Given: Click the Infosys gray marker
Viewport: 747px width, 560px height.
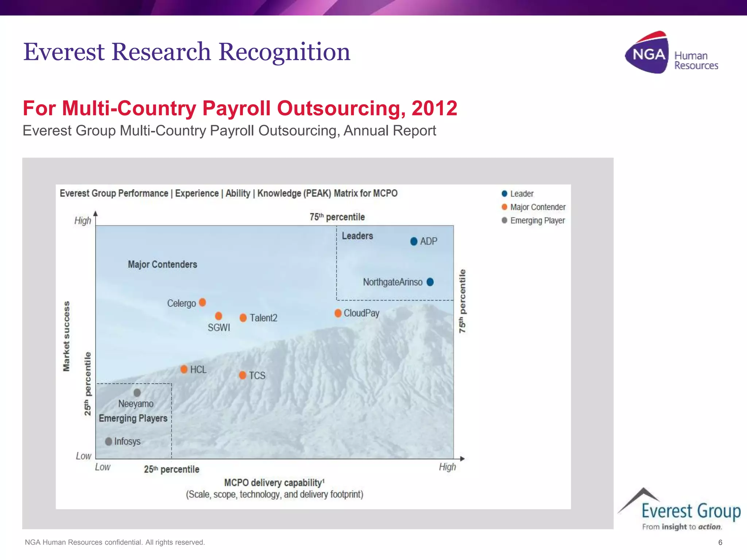Looking at the screenshot, I should click(x=108, y=442).
